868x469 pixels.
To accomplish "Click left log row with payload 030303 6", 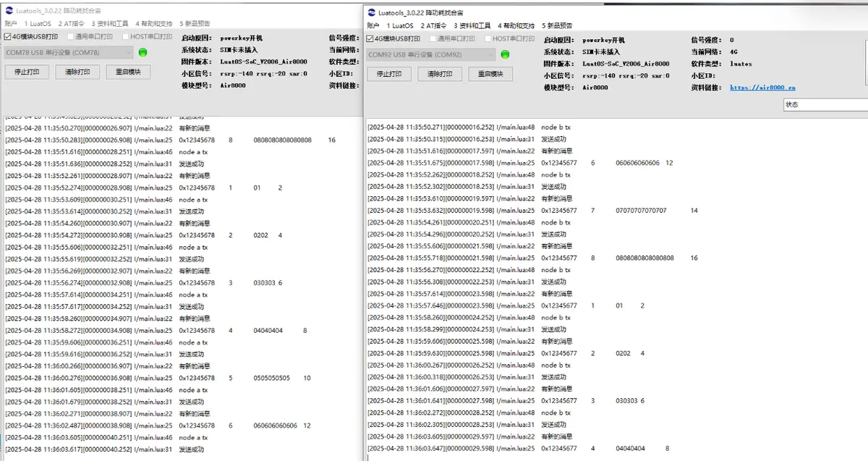I will click(x=143, y=283).
